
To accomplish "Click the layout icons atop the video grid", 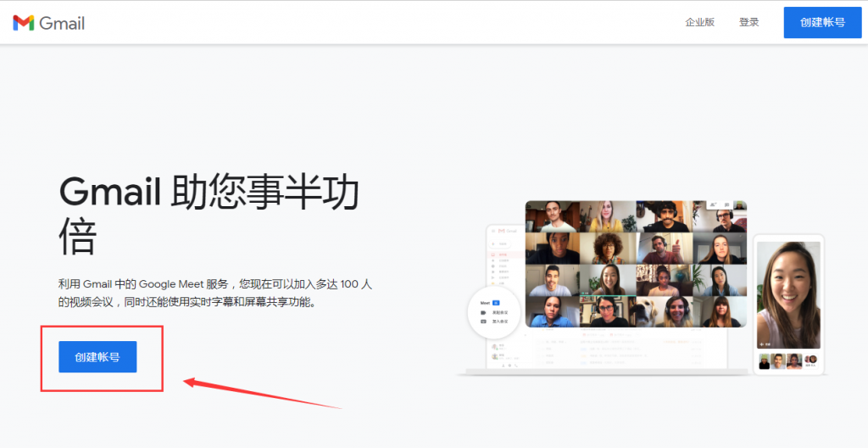I will (714, 204).
